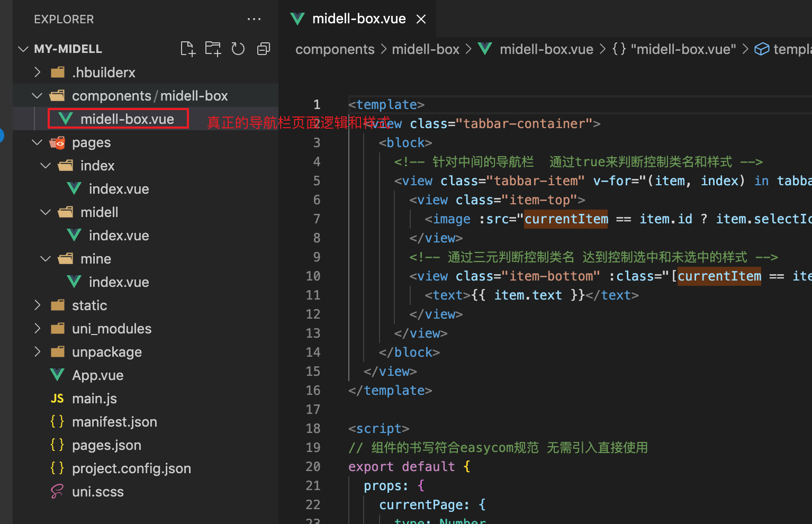Click the uni_modules folder icon
This screenshot has width=812, height=524.
pyautogui.click(x=58, y=329)
